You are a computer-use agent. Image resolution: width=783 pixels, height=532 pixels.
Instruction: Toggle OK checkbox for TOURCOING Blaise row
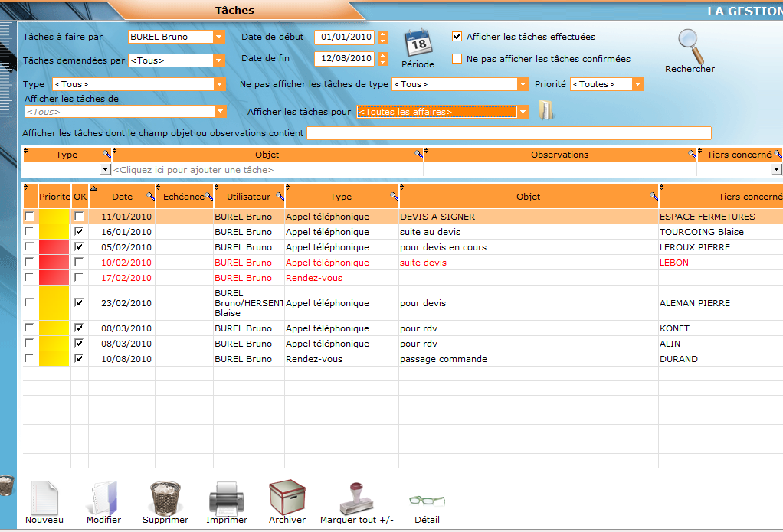click(80, 231)
